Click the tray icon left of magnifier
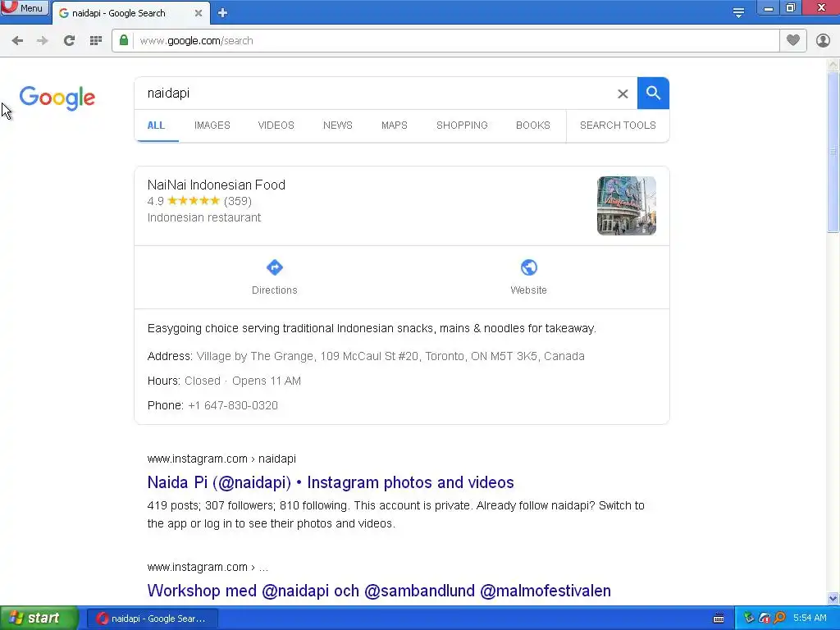Viewport: 840px width, 630px height. pyautogui.click(x=765, y=619)
